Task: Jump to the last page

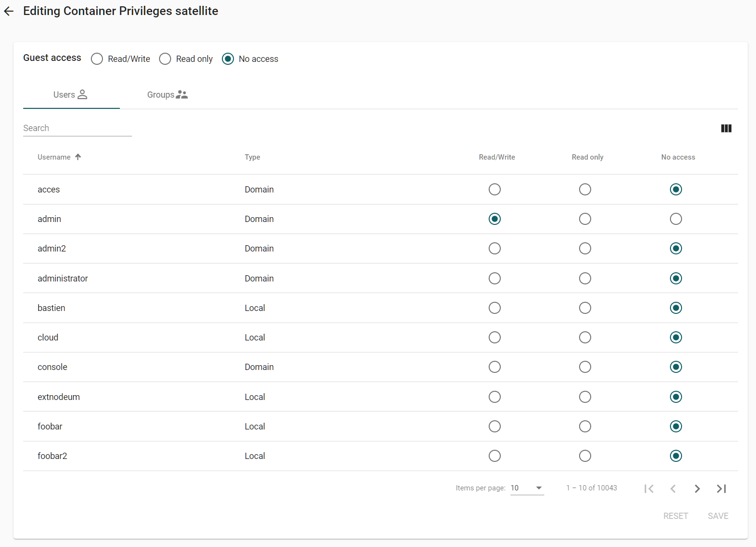Action: tap(721, 488)
